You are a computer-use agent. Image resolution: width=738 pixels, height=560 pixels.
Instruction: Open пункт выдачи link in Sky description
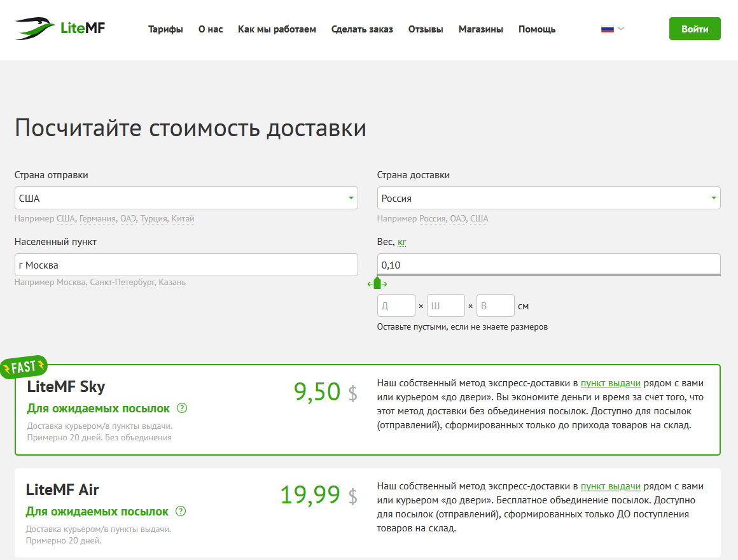click(611, 384)
